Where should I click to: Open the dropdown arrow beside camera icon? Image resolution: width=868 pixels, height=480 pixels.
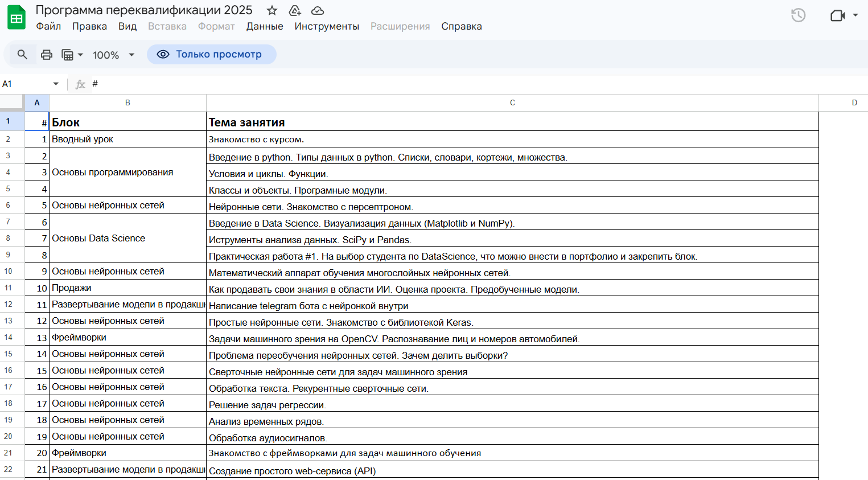855,15
